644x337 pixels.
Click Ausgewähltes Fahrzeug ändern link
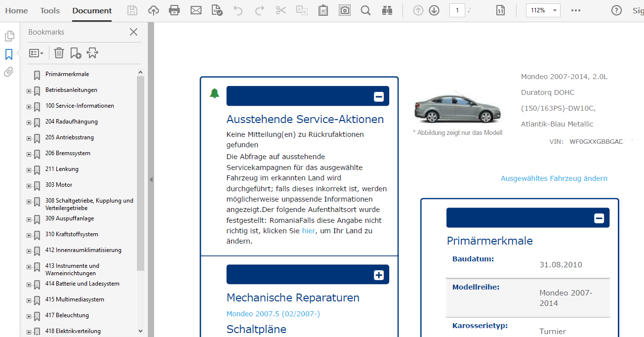pyautogui.click(x=554, y=178)
